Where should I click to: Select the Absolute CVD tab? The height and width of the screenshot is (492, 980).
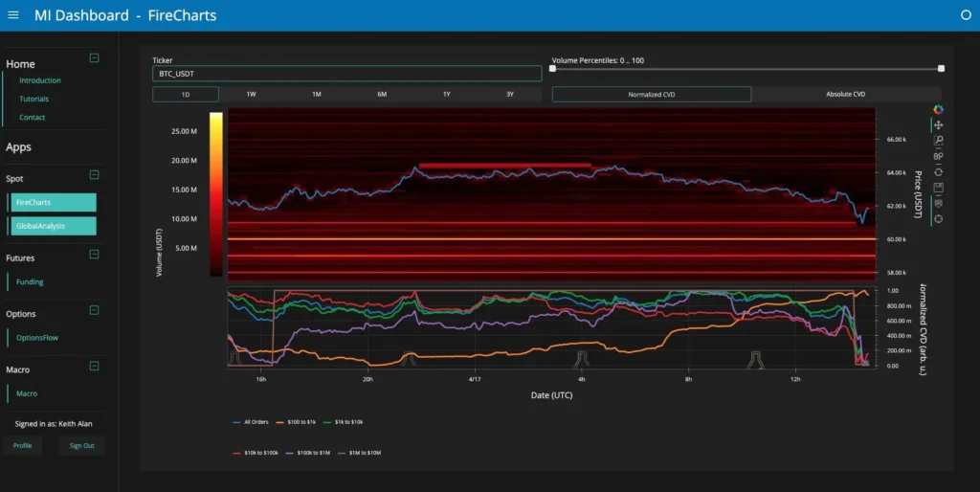click(x=845, y=95)
